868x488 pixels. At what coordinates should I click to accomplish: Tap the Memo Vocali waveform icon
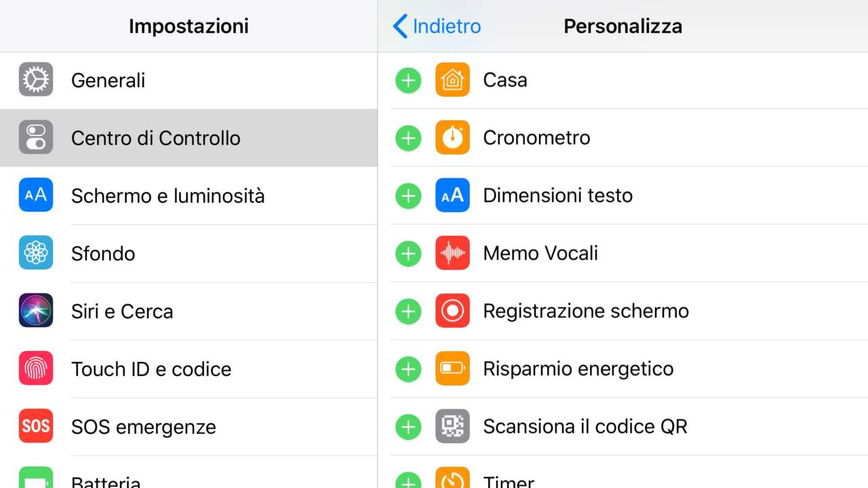(452, 253)
